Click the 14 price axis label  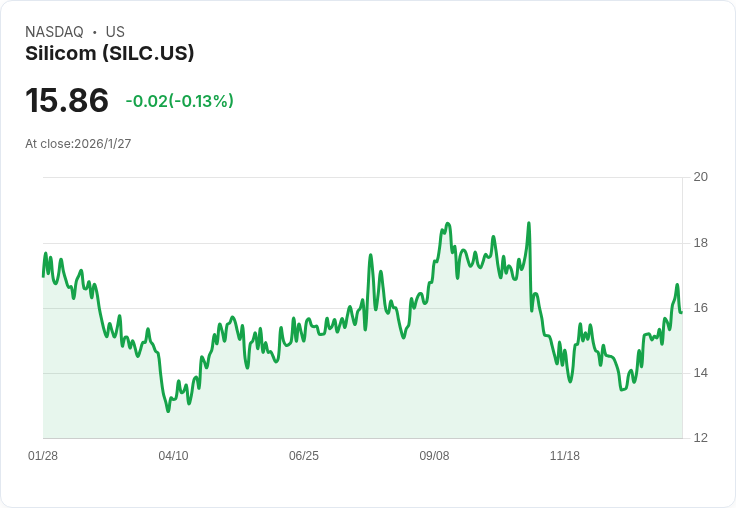click(x=701, y=373)
